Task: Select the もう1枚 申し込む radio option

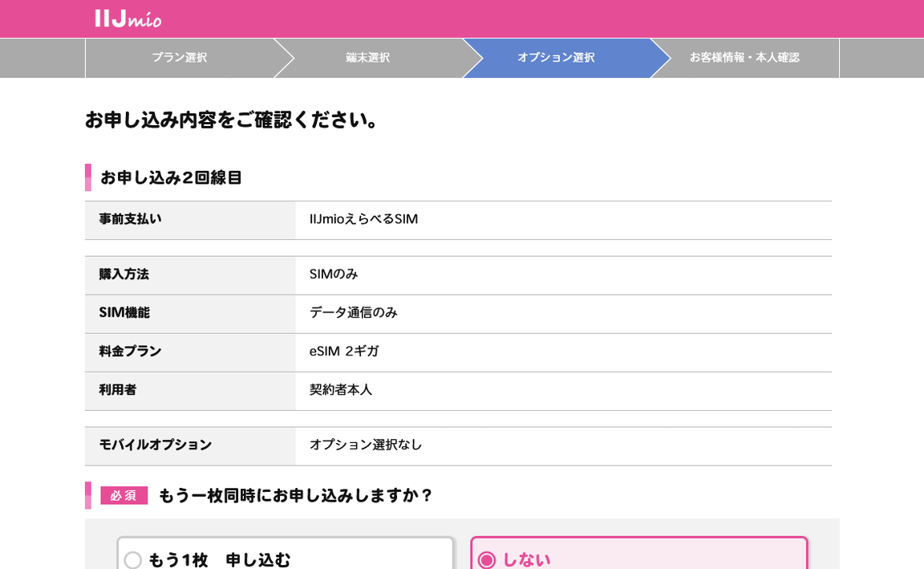Action: click(133, 559)
